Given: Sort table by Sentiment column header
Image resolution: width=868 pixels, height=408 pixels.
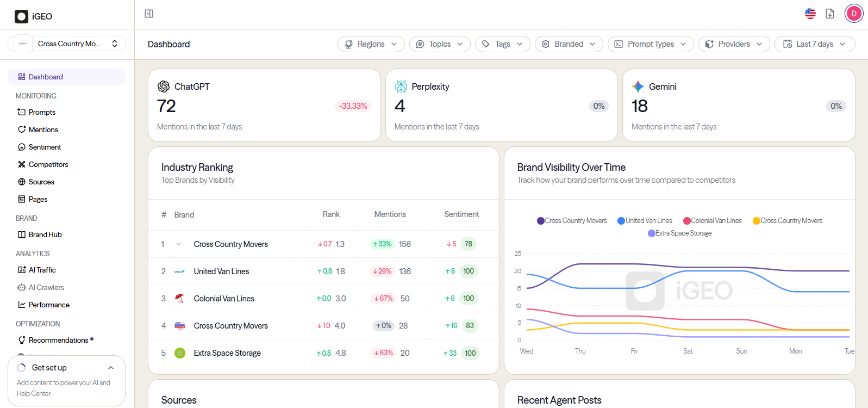Looking at the screenshot, I should [x=461, y=214].
